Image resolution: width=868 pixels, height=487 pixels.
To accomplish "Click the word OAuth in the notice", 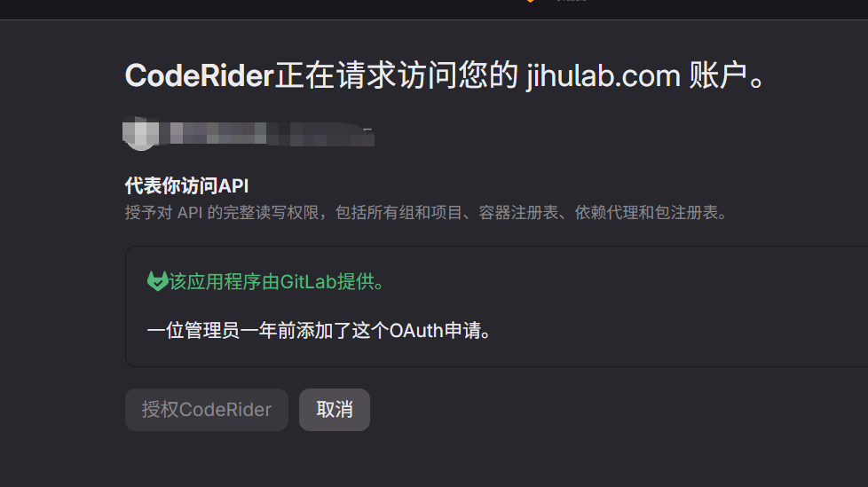I will coord(416,330).
